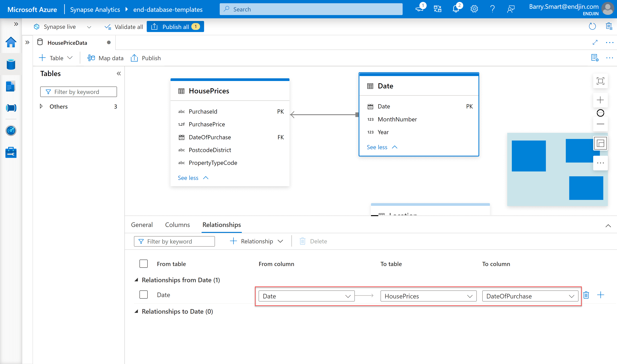Expand the editor to full screen
Image resolution: width=617 pixels, height=364 pixels.
[x=595, y=42]
